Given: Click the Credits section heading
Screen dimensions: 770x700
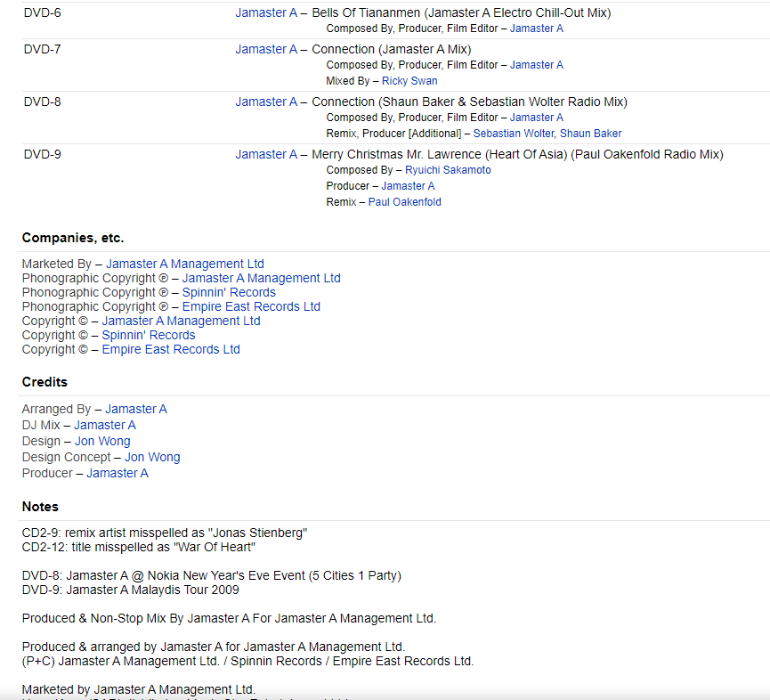Looking at the screenshot, I should pos(45,382).
